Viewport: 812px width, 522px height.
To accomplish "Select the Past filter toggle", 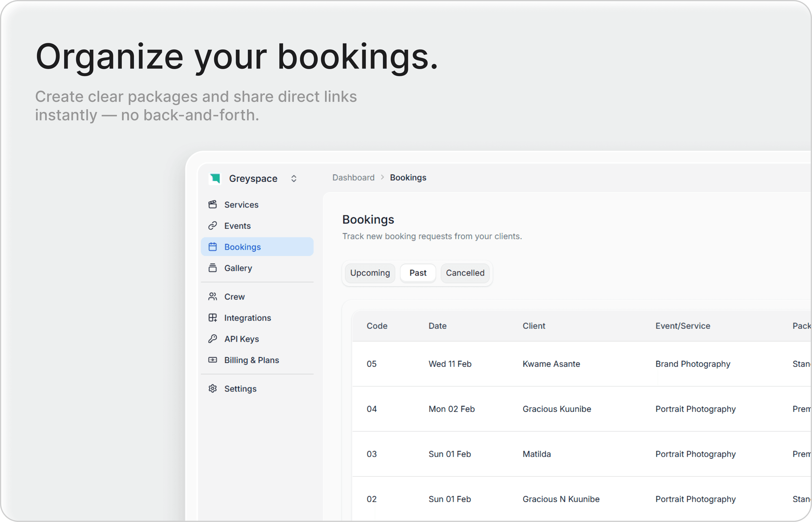I will coord(417,273).
